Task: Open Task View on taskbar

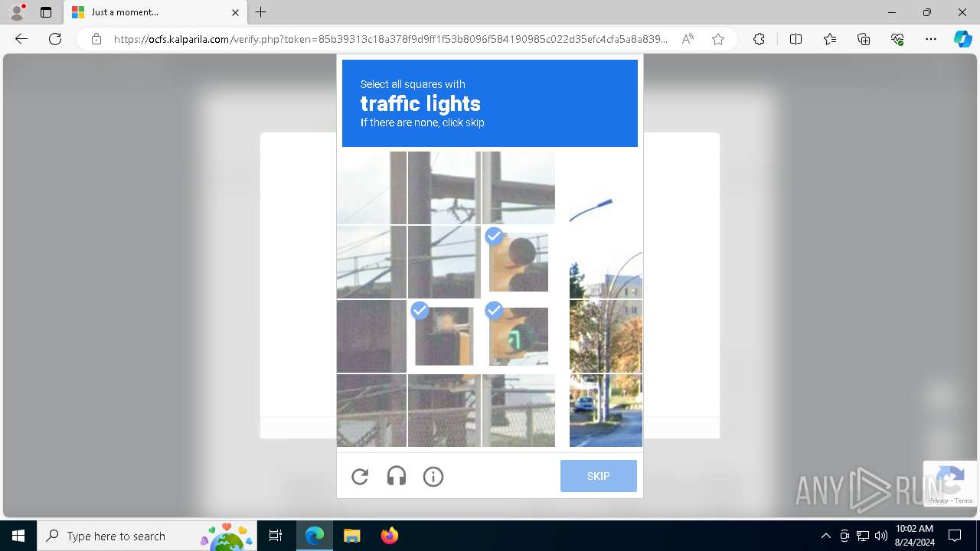Action: pos(276,536)
